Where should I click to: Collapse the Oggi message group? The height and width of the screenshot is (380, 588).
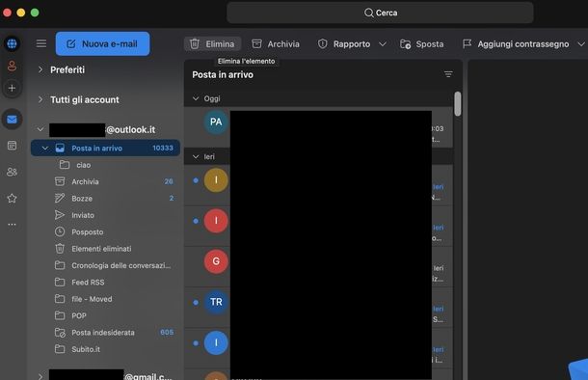[x=196, y=98]
